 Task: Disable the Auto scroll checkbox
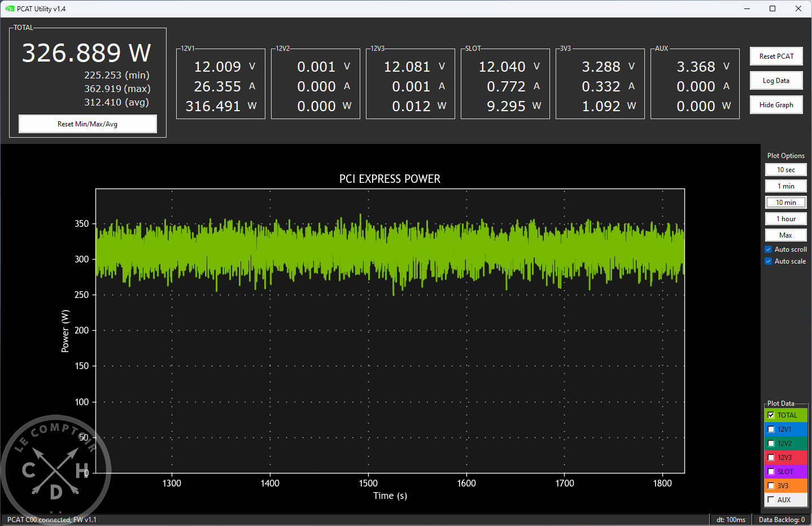click(769, 249)
